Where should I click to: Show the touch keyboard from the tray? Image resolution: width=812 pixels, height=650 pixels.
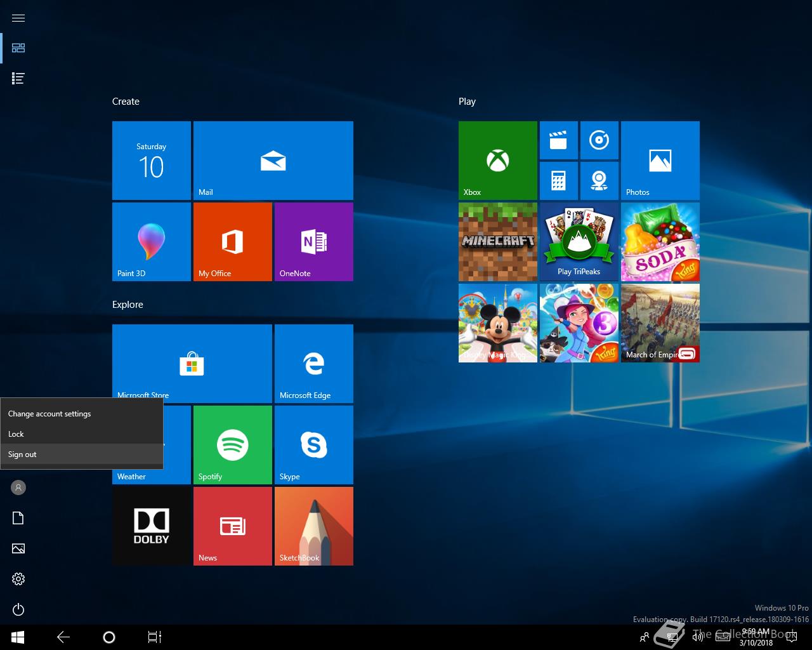pyautogui.click(x=723, y=637)
